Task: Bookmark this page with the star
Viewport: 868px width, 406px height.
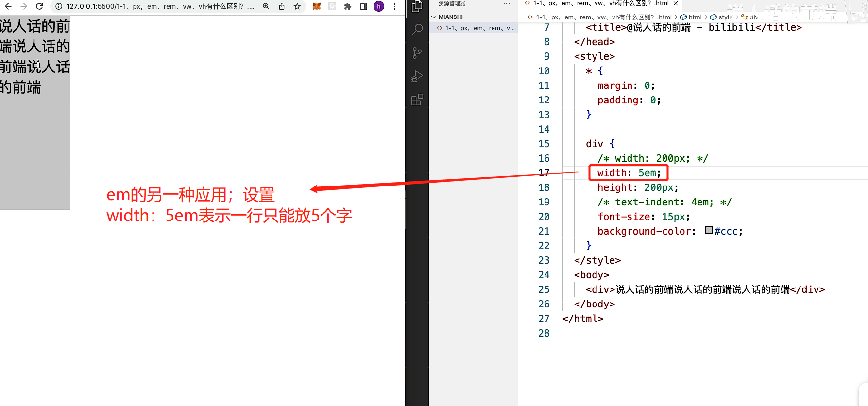Action: [x=297, y=6]
